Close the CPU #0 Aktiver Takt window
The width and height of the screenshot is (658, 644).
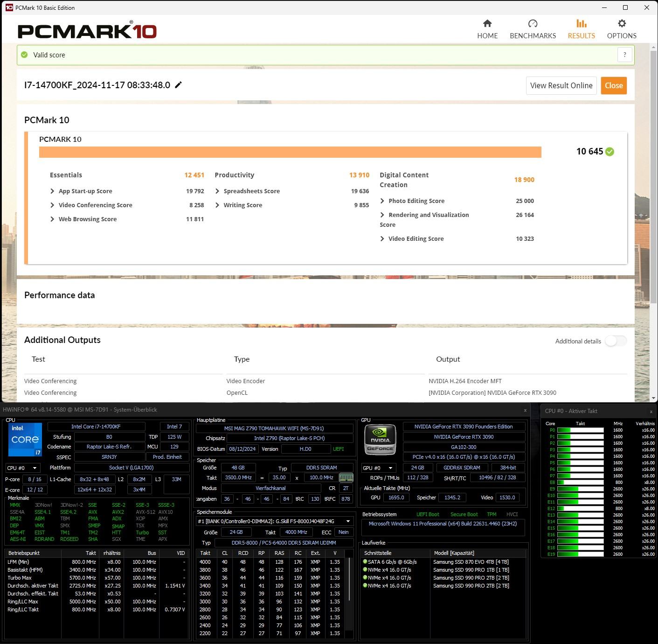tap(651, 412)
